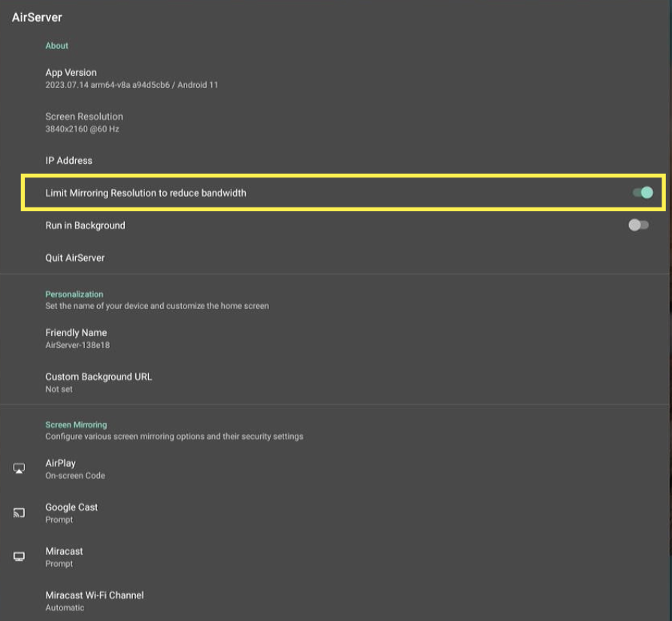Click the Run in Background label
Image resolution: width=672 pixels, height=621 pixels.
click(85, 226)
